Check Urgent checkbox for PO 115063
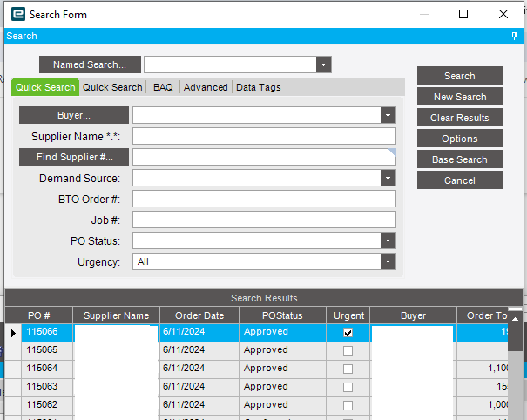 pos(348,387)
